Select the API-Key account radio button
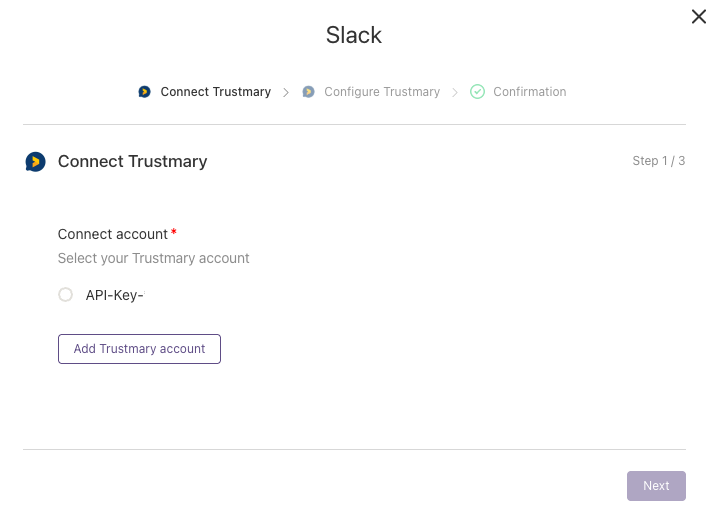The height and width of the screenshot is (523, 718). coord(65,294)
